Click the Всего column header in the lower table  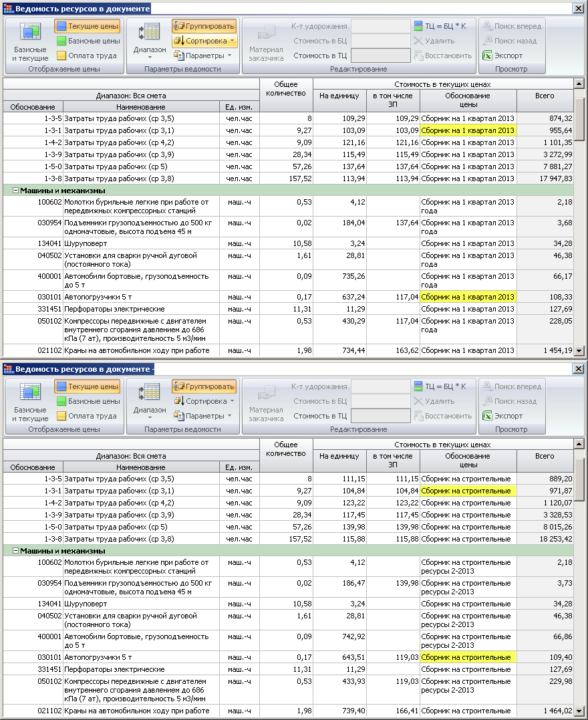tap(545, 457)
